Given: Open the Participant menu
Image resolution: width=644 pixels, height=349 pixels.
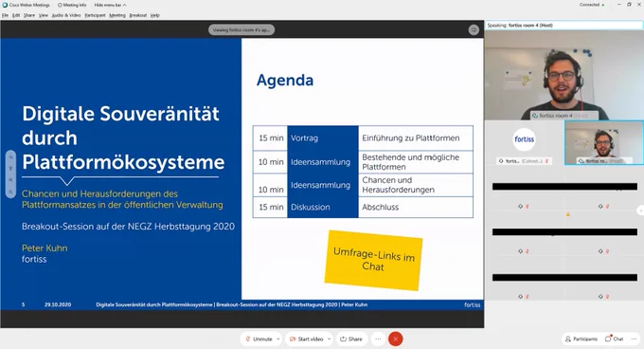Looking at the screenshot, I should (95, 15).
